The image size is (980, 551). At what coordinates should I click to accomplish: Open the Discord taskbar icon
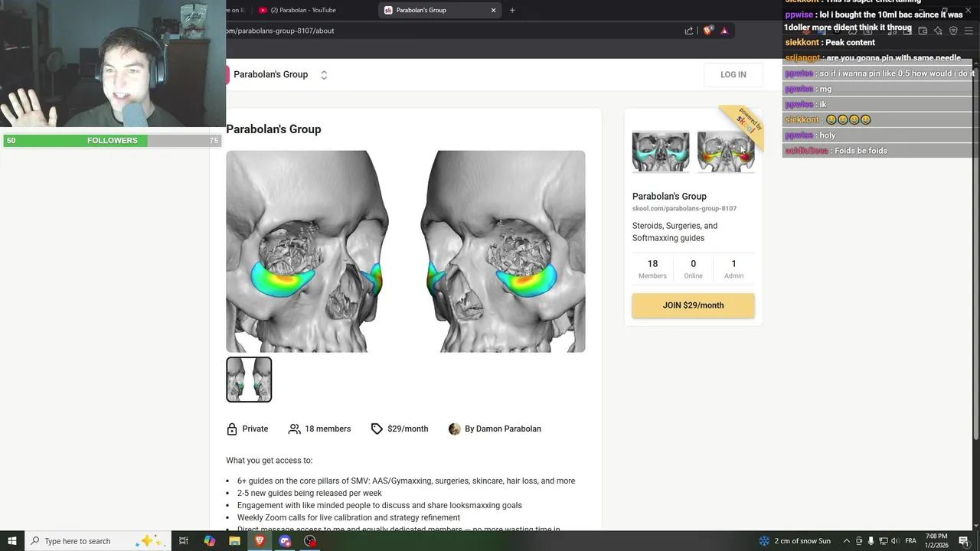click(x=285, y=541)
